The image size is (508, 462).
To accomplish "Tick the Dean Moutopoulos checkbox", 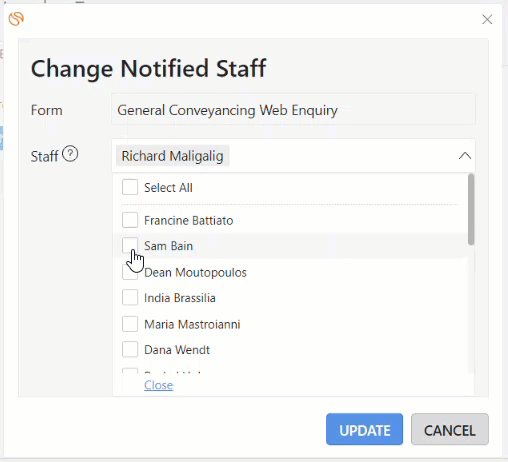I will [x=130, y=272].
